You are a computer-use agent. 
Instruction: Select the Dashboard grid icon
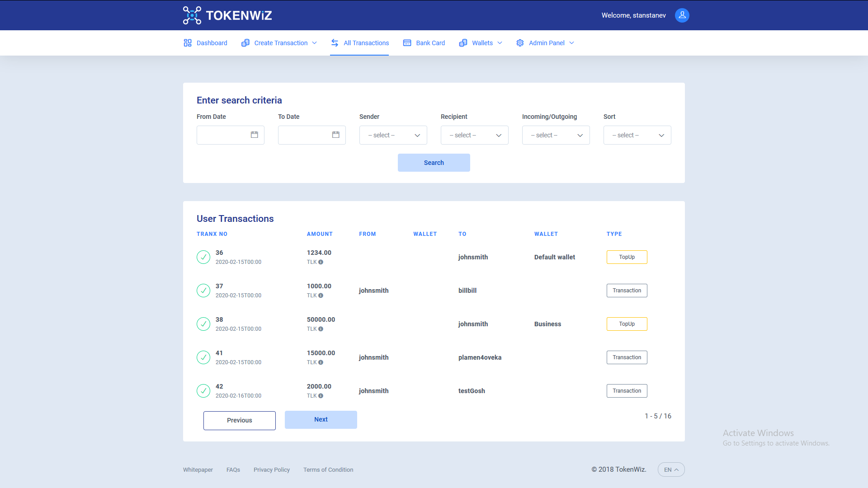(x=188, y=42)
